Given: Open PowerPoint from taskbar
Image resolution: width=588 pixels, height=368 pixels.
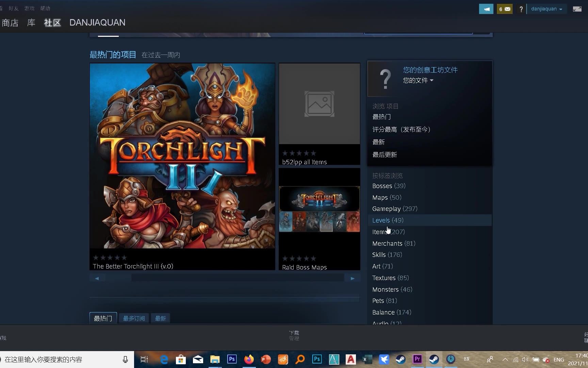Looking at the screenshot, I should tap(266, 359).
